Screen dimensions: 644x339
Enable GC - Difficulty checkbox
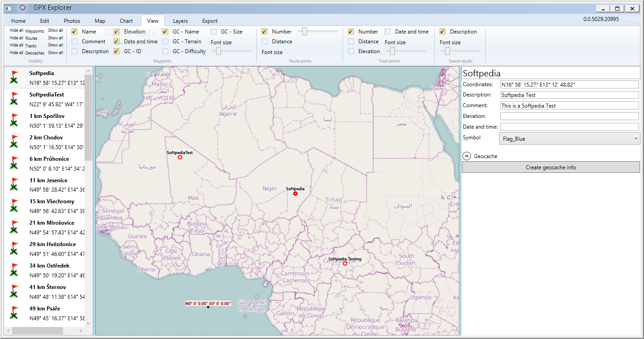click(x=165, y=51)
